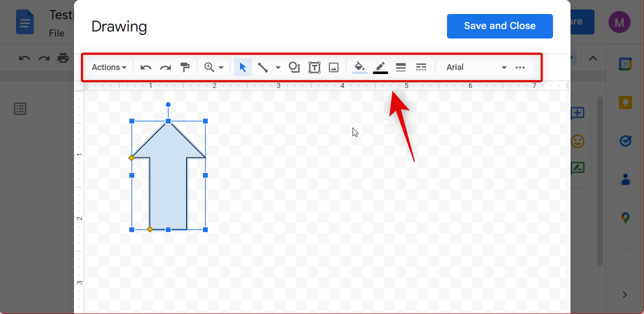Open the Actions dropdown menu
The height and width of the screenshot is (314, 644).
(109, 67)
